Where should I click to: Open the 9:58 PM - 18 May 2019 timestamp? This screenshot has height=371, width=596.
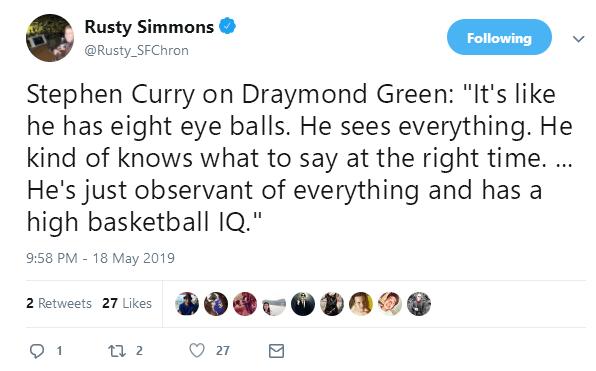click(x=100, y=258)
